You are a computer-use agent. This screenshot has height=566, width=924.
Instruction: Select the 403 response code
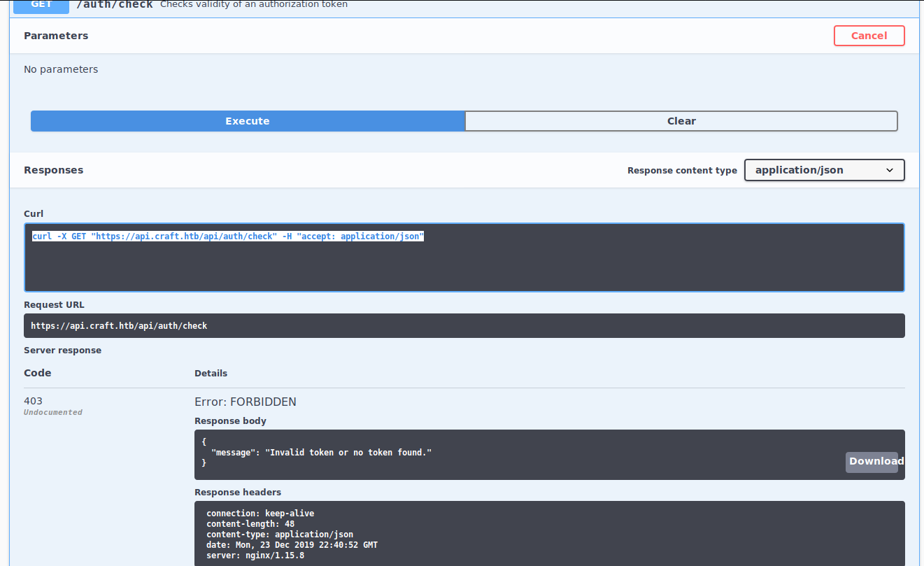point(33,401)
